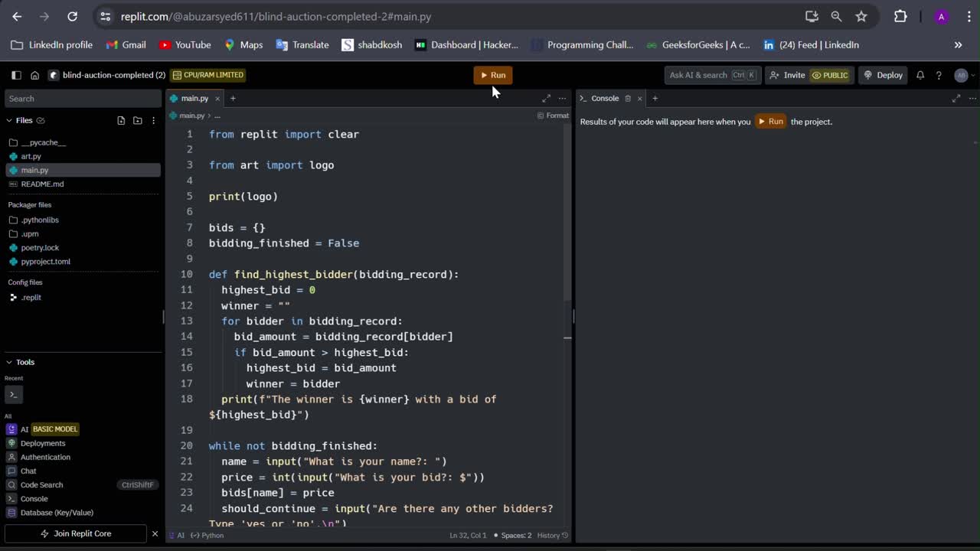Open art.py in the file tree
The height and width of the screenshot is (551, 980).
[x=31, y=156]
